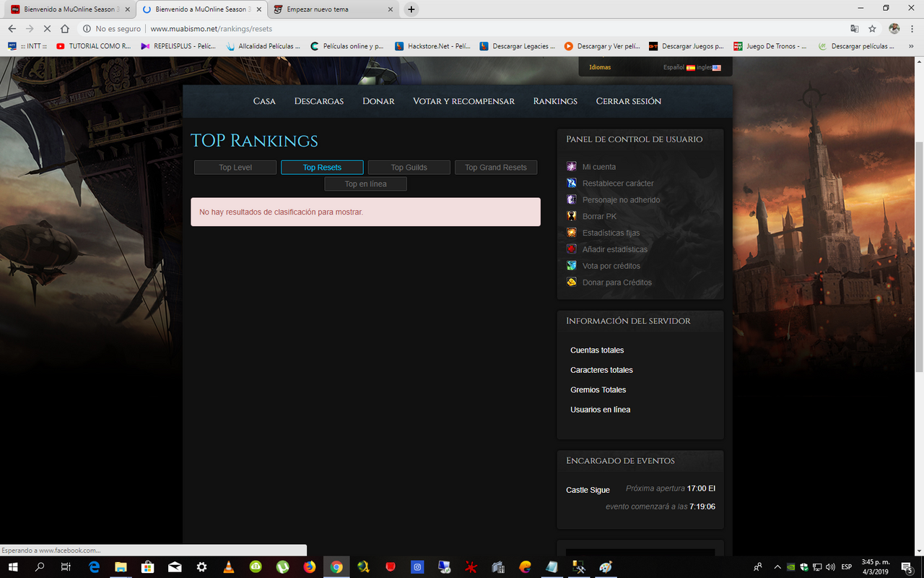Click the Estadísticas fijas icon
924x578 pixels.
tap(572, 233)
